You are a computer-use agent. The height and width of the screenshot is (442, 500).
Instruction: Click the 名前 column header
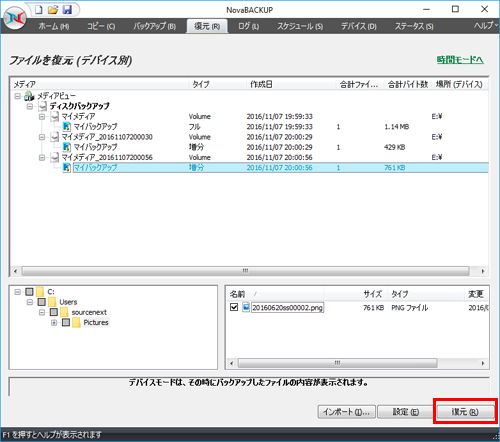coord(275,294)
